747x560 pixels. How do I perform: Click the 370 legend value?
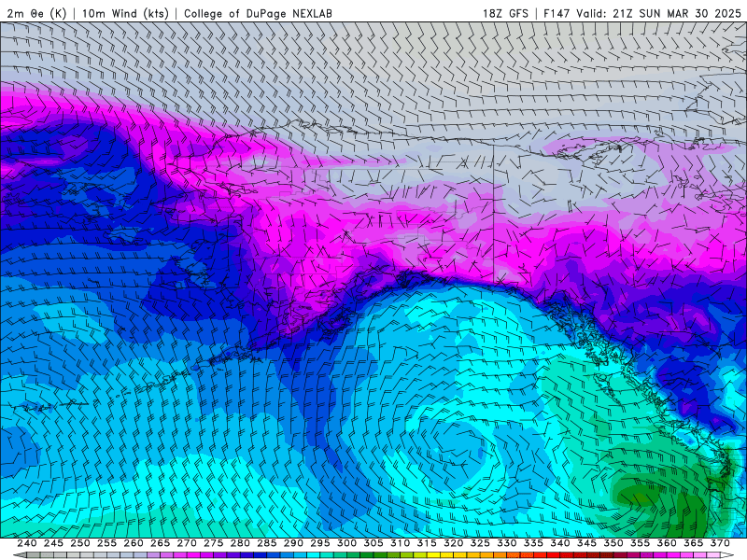(x=720, y=543)
